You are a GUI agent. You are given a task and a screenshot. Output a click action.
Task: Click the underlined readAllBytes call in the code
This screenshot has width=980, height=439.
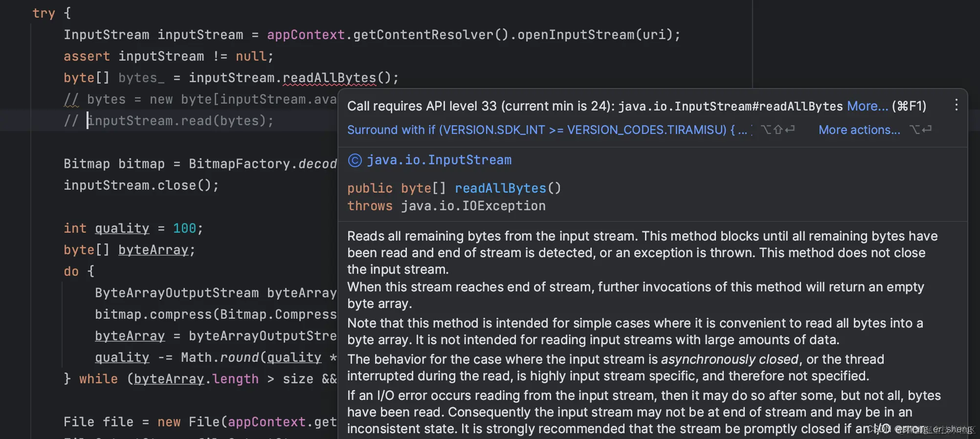click(329, 78)
